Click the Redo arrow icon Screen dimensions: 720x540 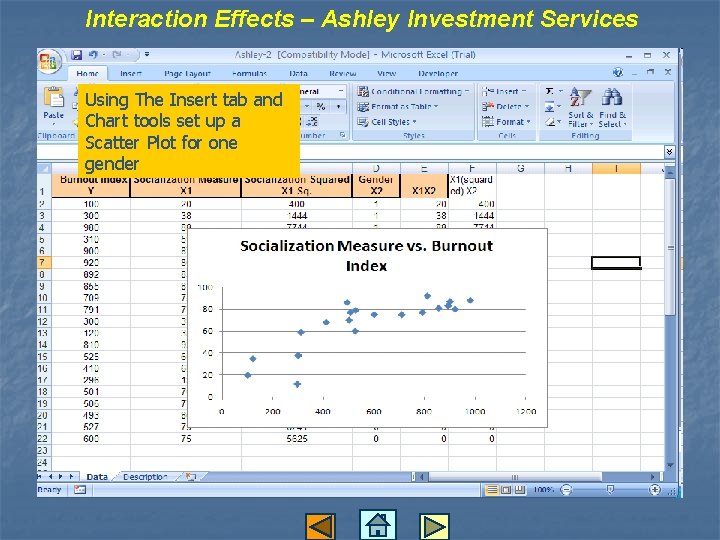117,55
